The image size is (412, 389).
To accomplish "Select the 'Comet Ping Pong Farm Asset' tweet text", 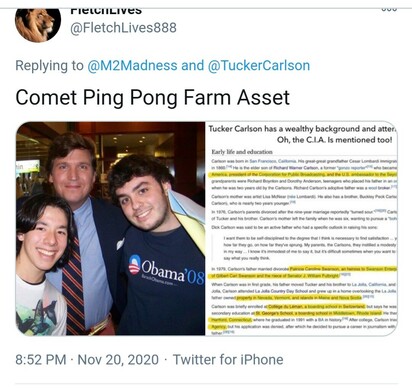I will [152, 97].
